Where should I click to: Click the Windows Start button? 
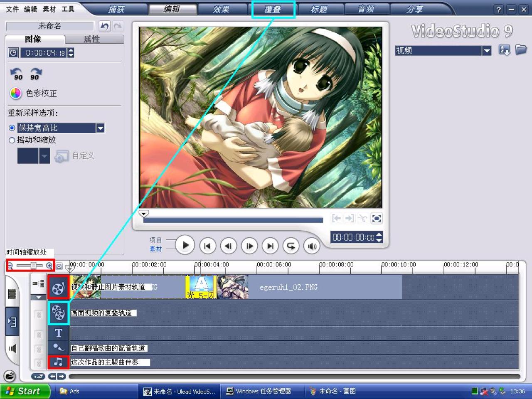click(x=24, y=391)
